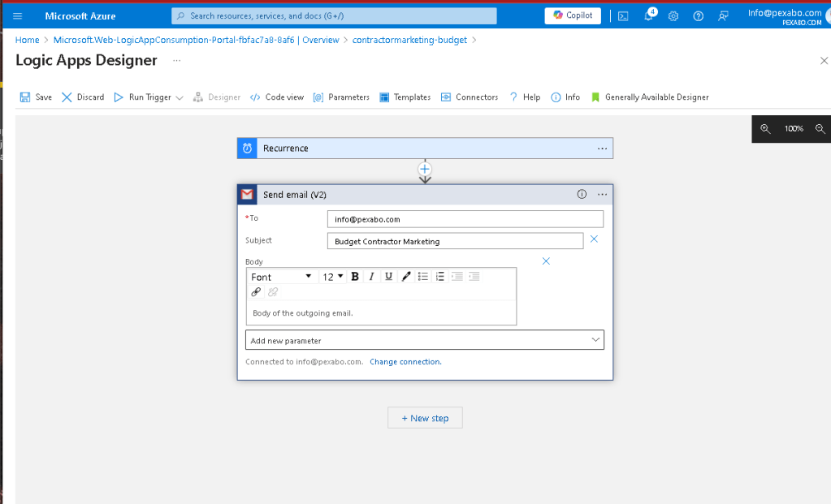
Task: Open Templates
Action: point(405,97)
